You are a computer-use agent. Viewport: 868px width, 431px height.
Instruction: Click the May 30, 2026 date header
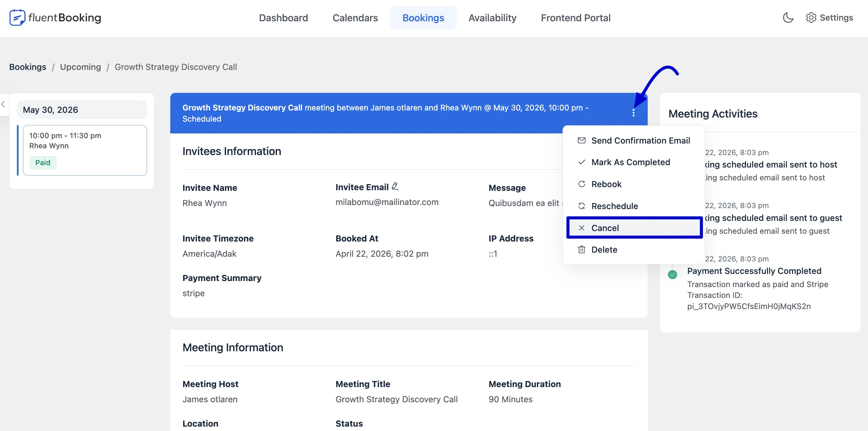tap(82, 110)
